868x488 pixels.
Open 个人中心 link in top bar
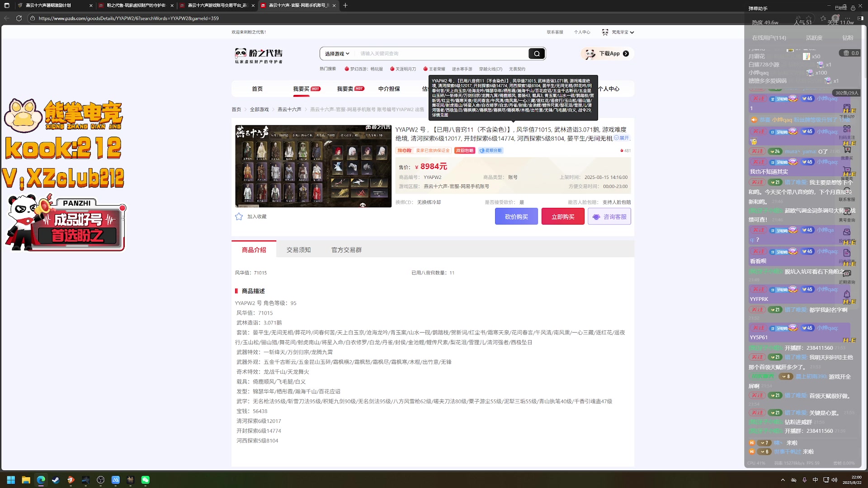tap(582, 32)
